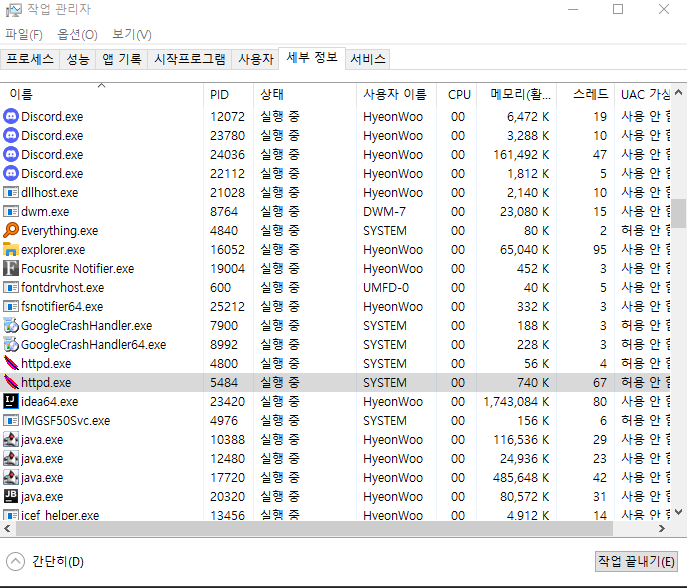Click the httpd feather icon for PID 5484
Screen dimensions: 687x588
coord(11,382)
